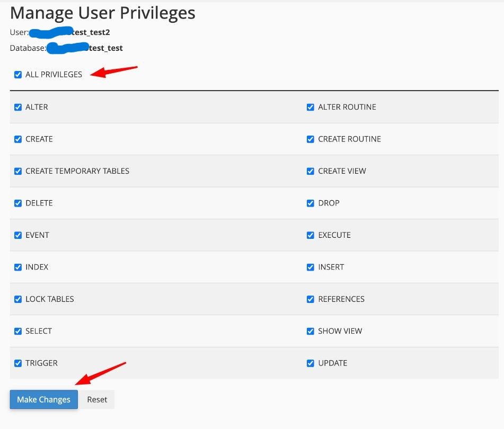
Task: Toggle the REFERENCES privilege checkbox
Action: (311, 299)
